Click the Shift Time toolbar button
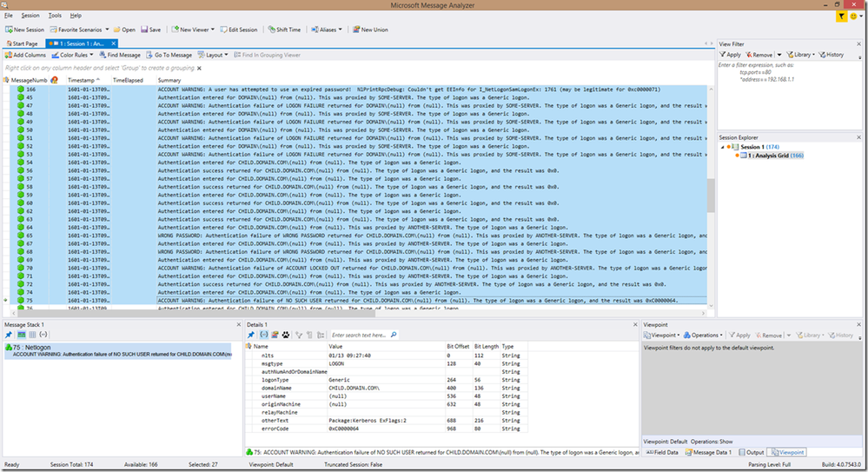The height and width of the screenshot is (472, 868). (x=284, y=30)
